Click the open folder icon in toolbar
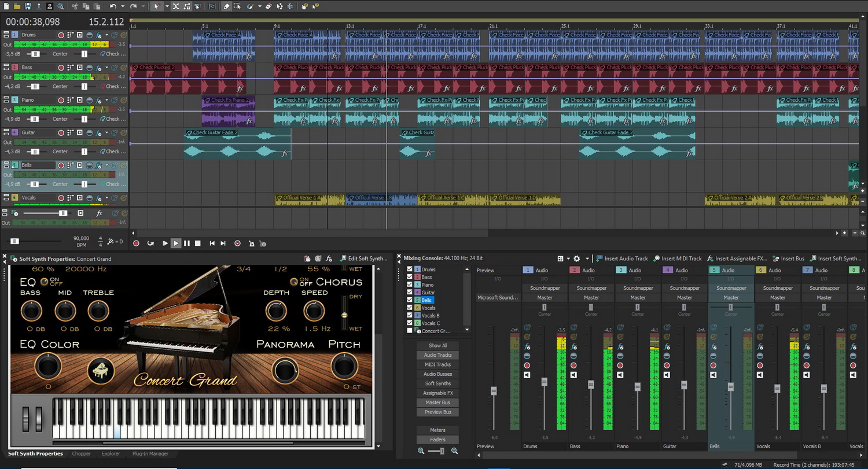868x469 pixels. coord(17,6)
